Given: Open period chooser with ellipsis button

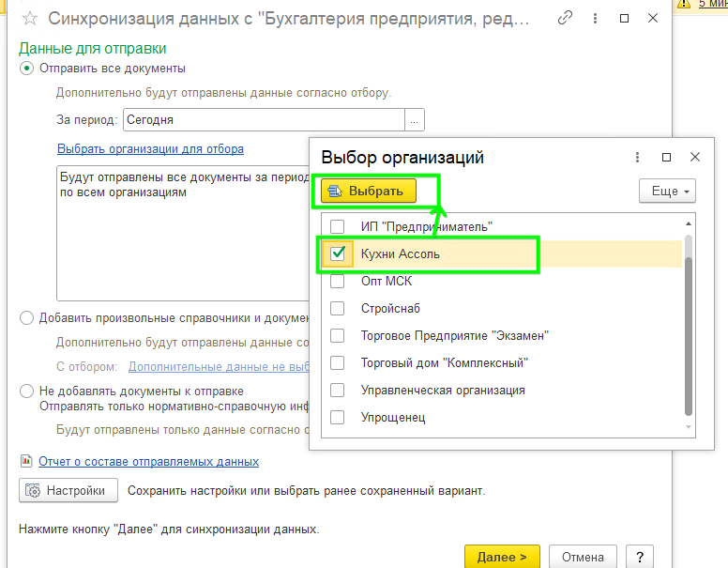Looking at the screenshot, I should (414, 120).
